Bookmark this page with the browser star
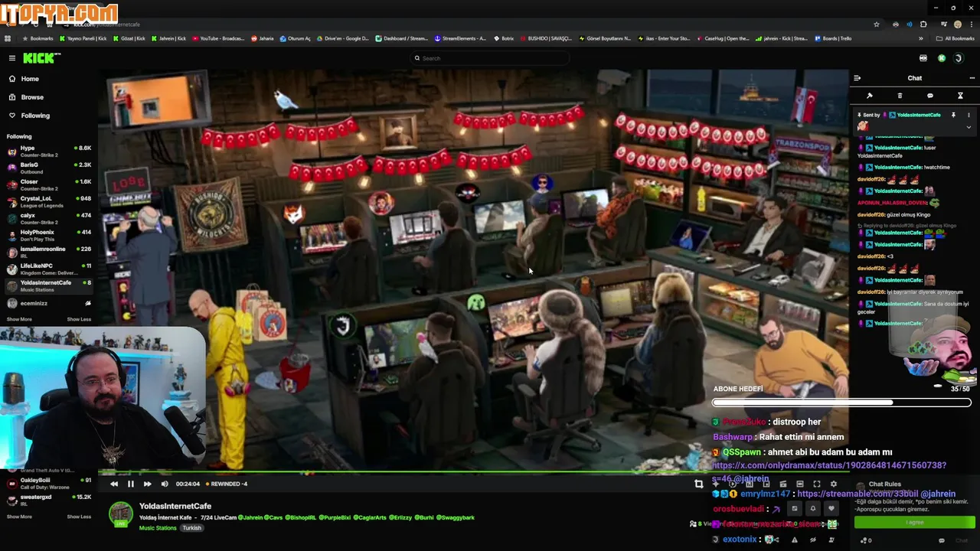Image resolution: width=980 pixels, height=551 pixels. coord(877,24)
